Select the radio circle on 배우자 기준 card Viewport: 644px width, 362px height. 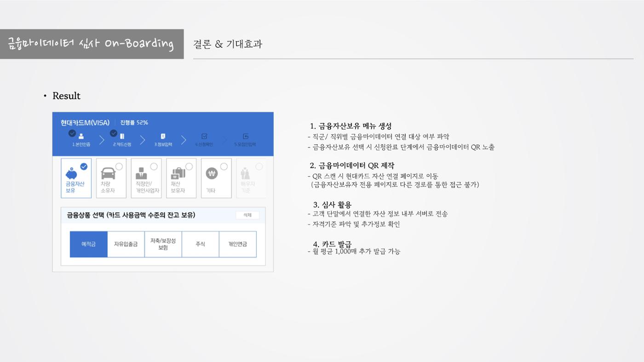click(259, 166)
